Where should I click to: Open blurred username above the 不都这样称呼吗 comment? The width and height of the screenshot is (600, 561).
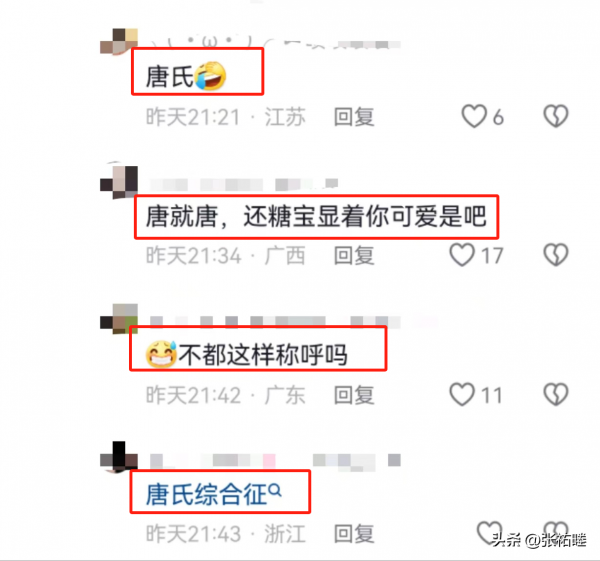275,322
